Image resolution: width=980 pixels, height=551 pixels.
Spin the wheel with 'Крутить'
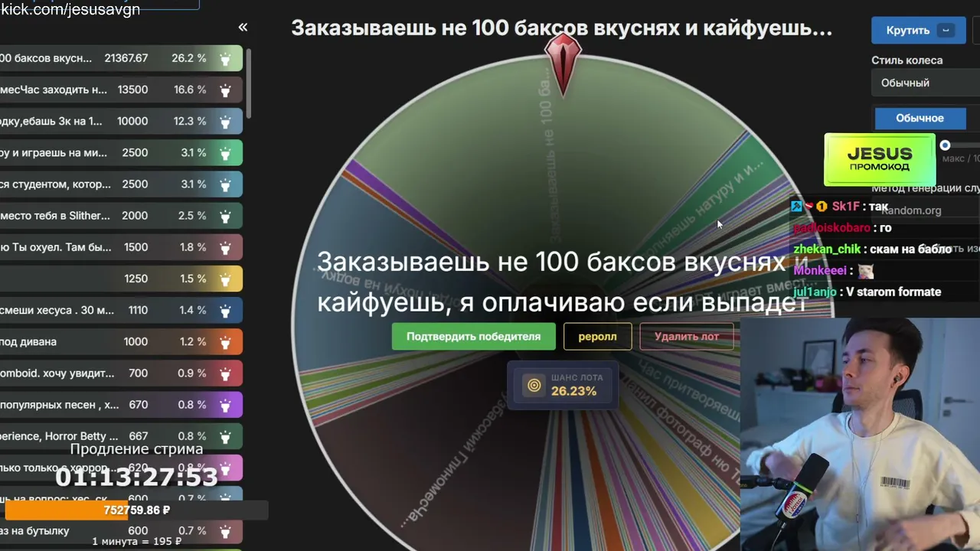(918, 31)
